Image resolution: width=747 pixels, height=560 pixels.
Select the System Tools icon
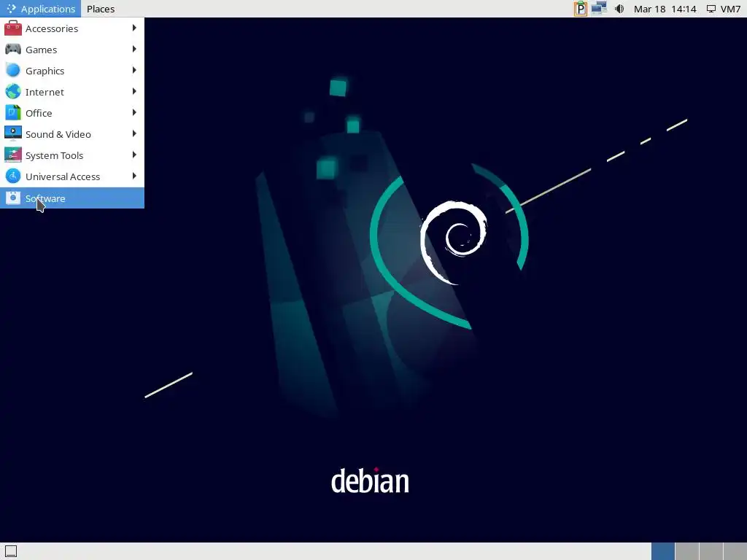tap(13, 155)
